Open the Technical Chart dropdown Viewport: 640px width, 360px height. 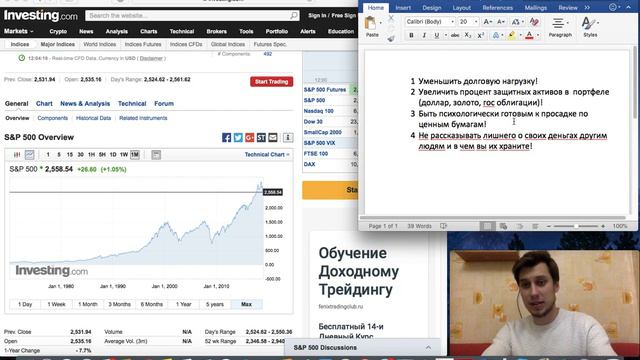coord(267,155)
